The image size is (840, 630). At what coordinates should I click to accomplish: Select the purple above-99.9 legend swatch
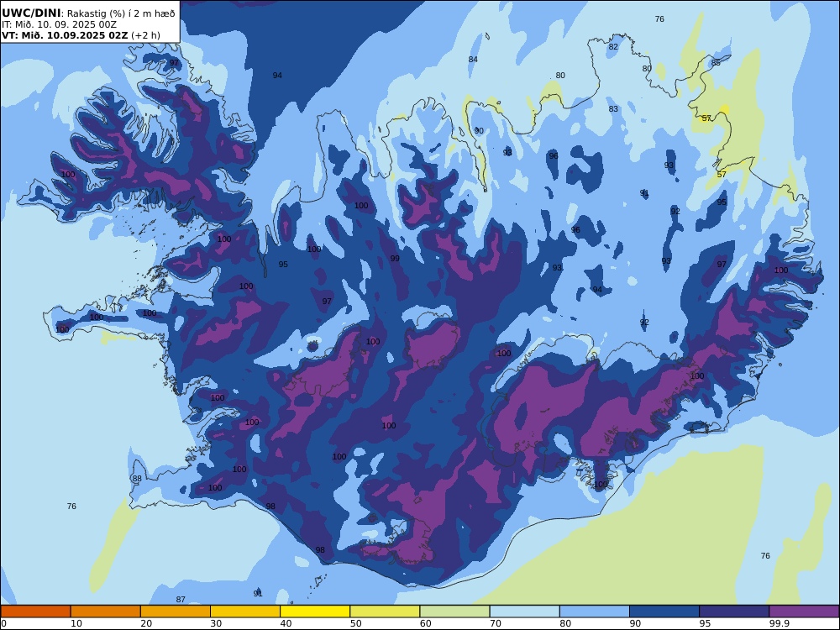coord(804,612)
